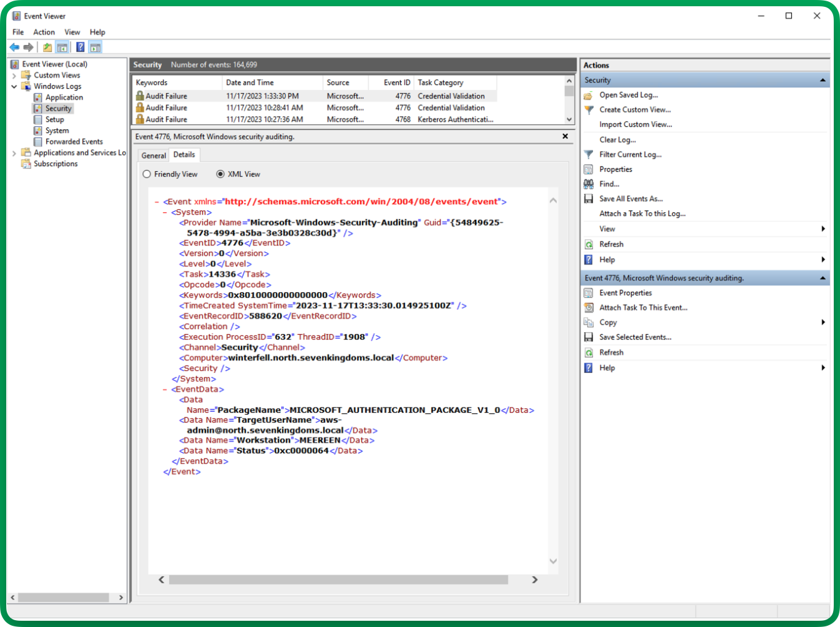840x627 pixels.
Task: Switch to the Details tab
Action: click(x=184, y=154)
